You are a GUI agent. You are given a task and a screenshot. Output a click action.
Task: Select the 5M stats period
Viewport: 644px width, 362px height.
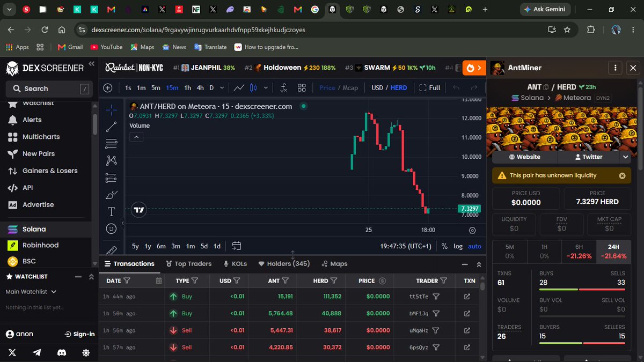pos(510,251)
